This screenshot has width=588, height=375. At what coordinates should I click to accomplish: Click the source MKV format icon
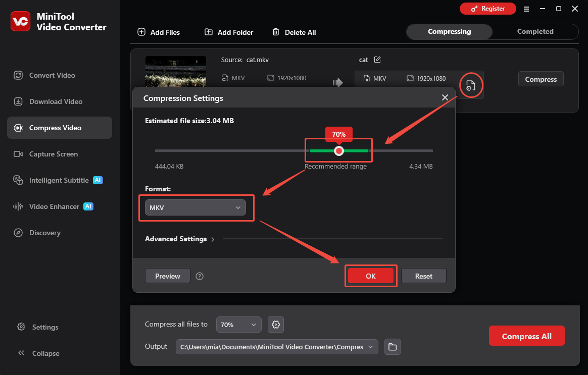click(225, 78)
